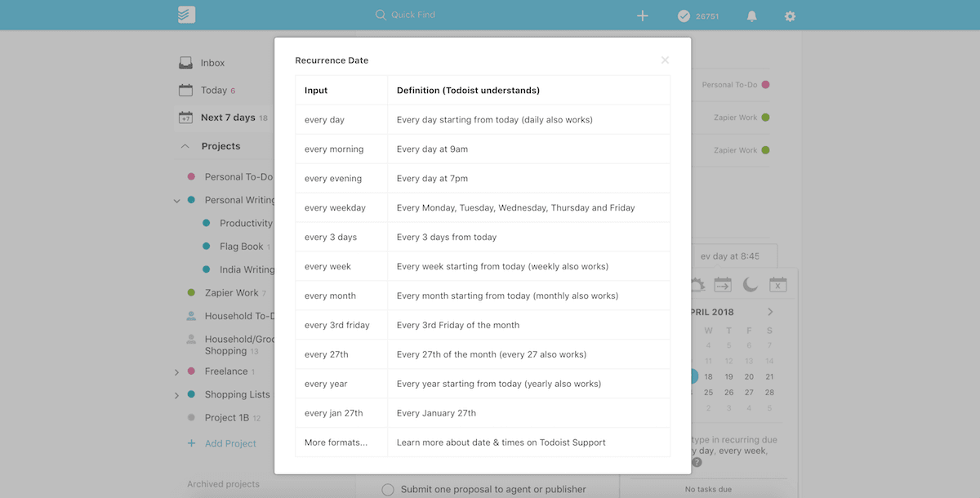Open Freelance project
The width and height of the screenshot is (980, 498).
226,371
